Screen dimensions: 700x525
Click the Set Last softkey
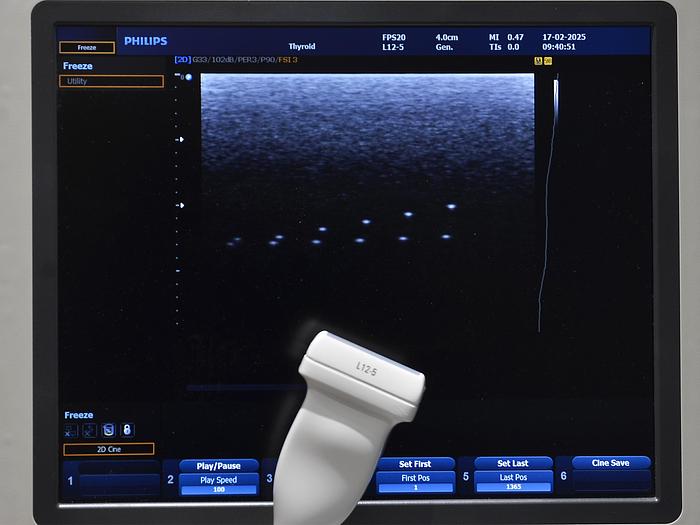[x=513, y=463]
